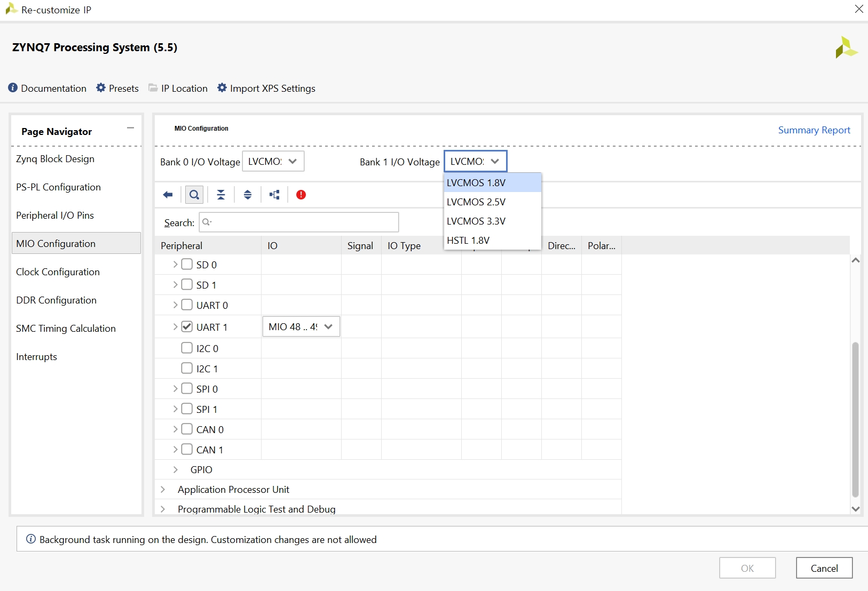Click the expand all toolbar icon
868x591 pixels.
pyautogui.click(x=248, y=195)
